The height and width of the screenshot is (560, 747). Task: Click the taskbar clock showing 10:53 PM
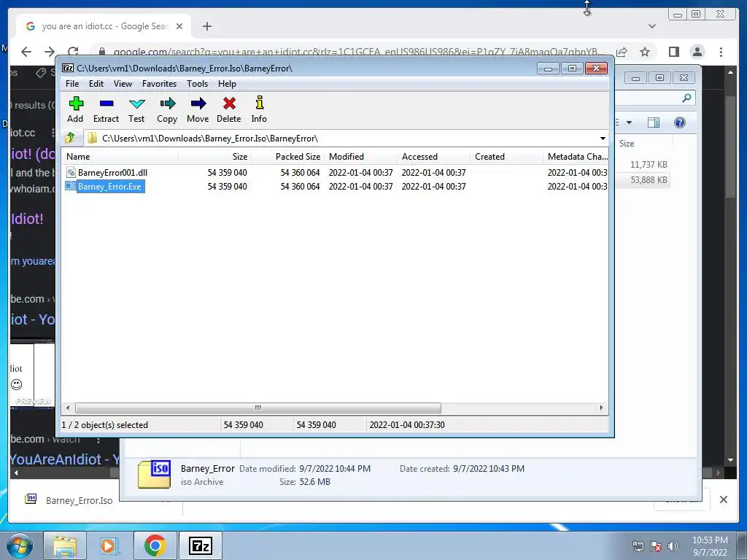pyautogui.click(x=710, y=546)
